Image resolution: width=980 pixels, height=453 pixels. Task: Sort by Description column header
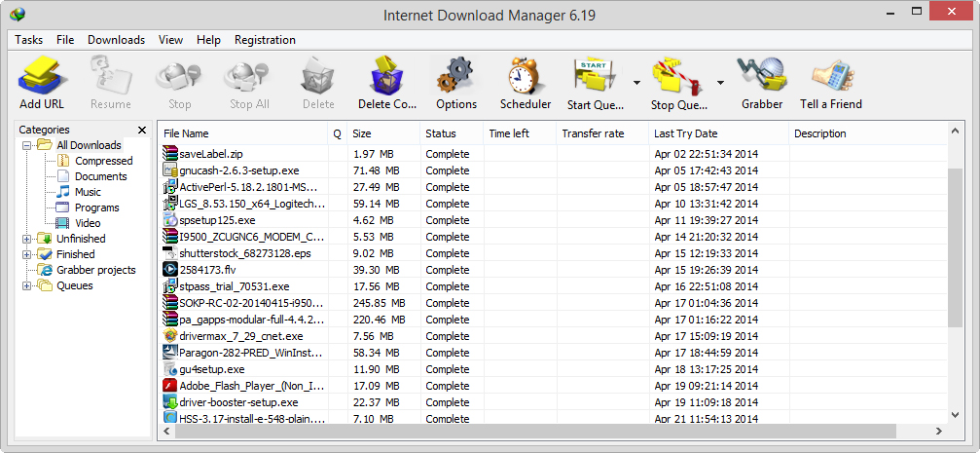click(x=868, y=133)
